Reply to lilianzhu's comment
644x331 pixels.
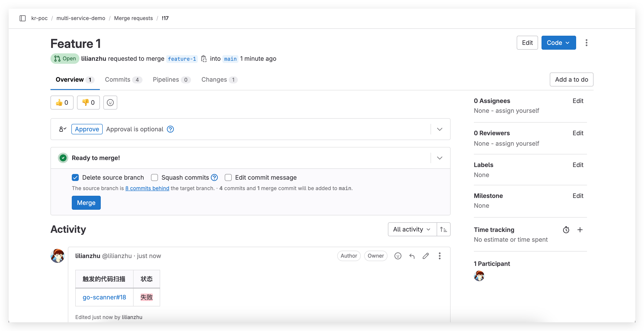coord(412,256)
